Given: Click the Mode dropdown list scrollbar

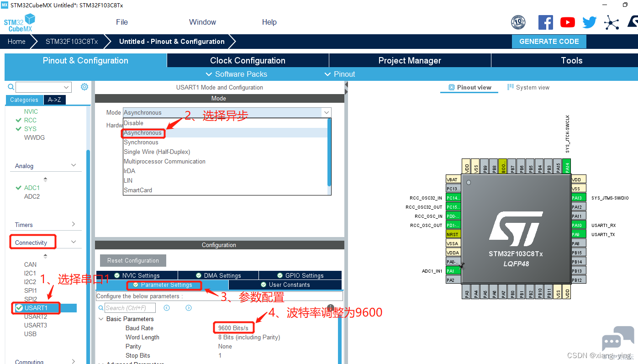Looking at the screenshot, I should (329, 152).
